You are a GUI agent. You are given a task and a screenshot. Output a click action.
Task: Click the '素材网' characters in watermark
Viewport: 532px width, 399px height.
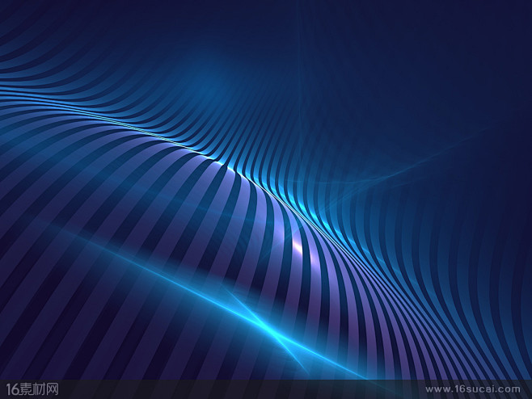40,388
